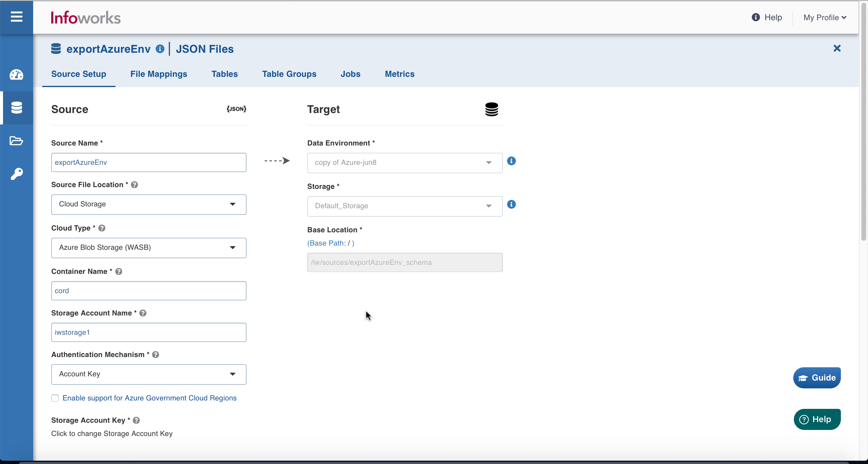Open the Data Environment dropdown
Viewport: 868px width, 464px height.
(405, 163)
